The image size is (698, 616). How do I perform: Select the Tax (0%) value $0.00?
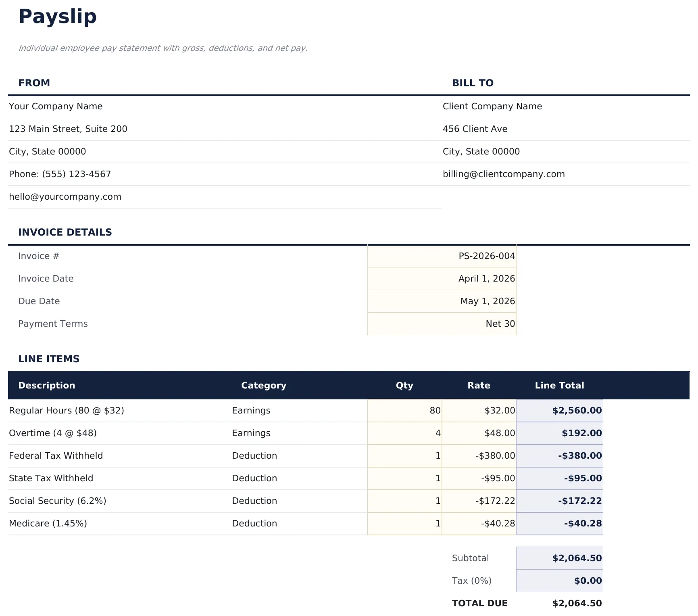tap(588, 581)
